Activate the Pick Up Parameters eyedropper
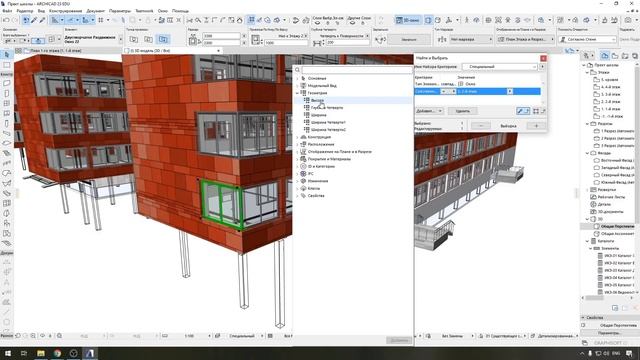640x360 pixels. point(34,20)
